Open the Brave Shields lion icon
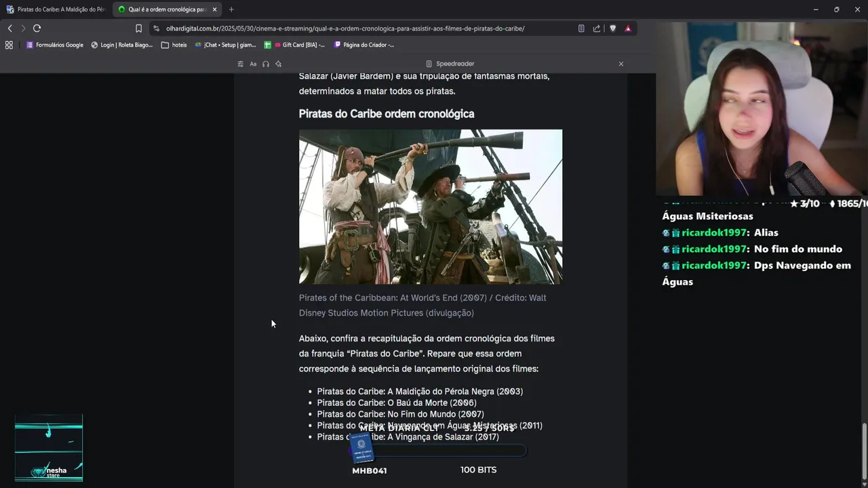The image size is (868, 488). pyautogui.click(x=612, y=28)
